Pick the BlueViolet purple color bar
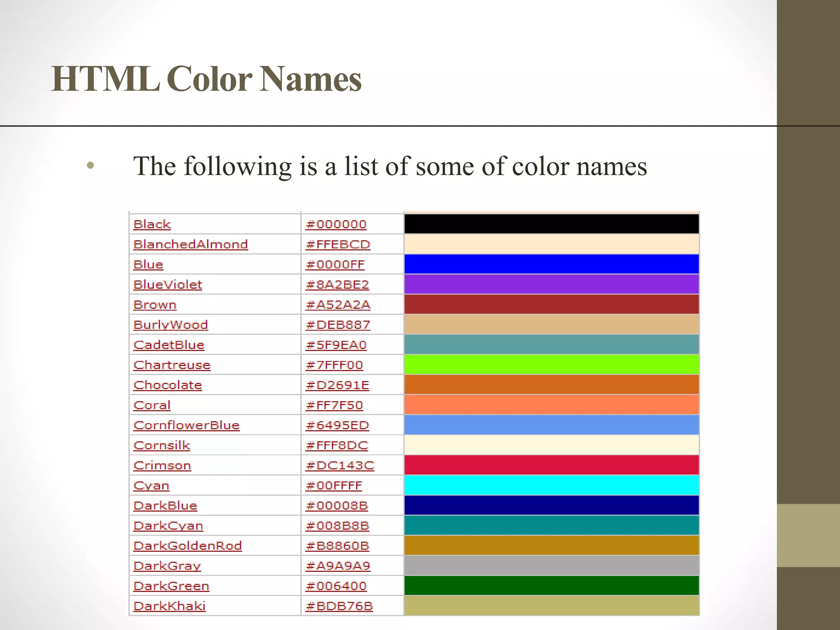The height and width of the screenshot is (630, 840). point(552,284)
